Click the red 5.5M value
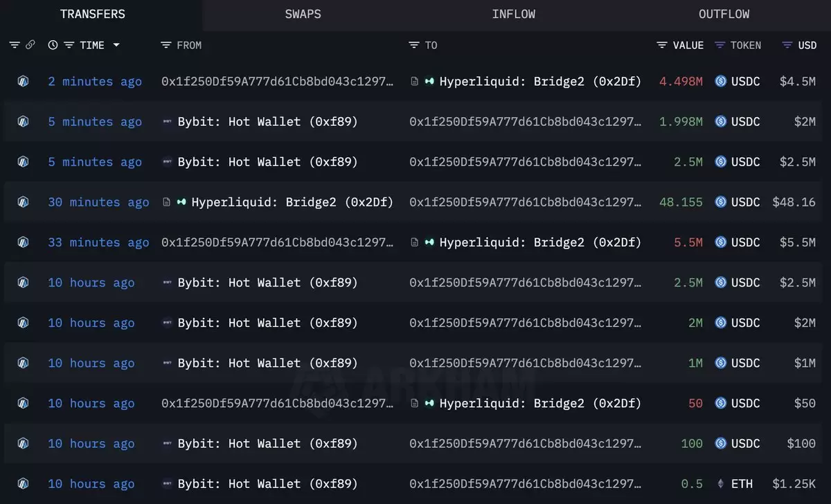Image resolution: width=831 pixels, height=504 pixels. [x=688, y=242]
